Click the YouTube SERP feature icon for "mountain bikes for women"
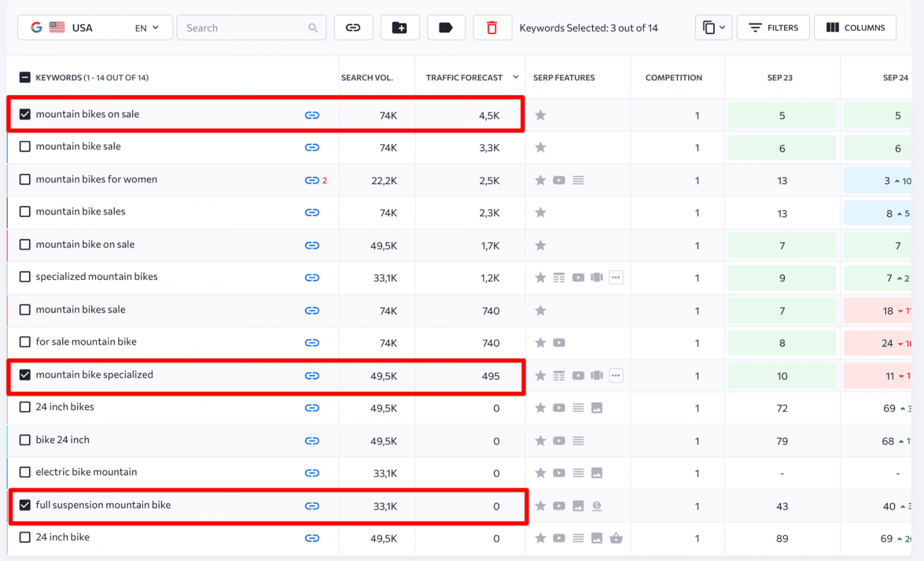924x561 pixels. [x=559, y=180]
